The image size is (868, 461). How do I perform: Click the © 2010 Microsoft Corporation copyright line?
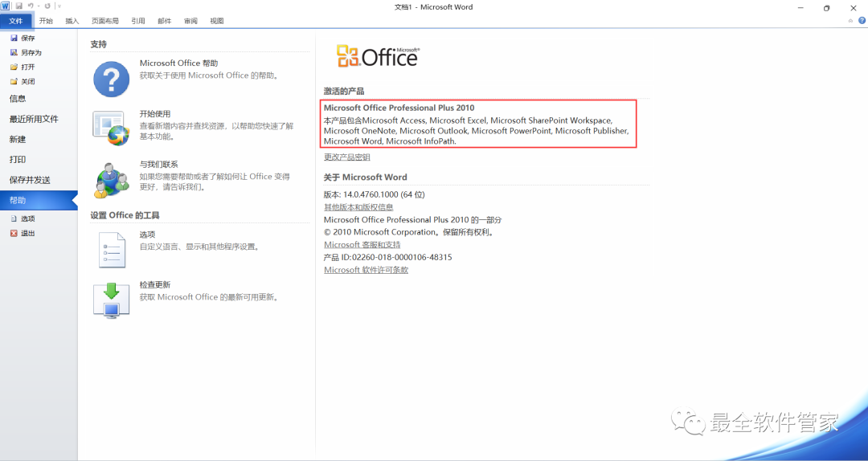click(x=409, y=232)
